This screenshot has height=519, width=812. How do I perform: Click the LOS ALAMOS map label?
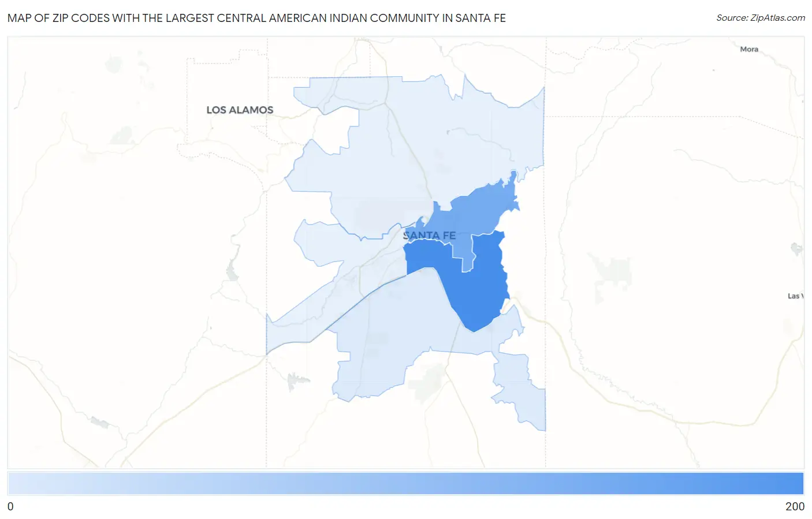pos(240,110)
